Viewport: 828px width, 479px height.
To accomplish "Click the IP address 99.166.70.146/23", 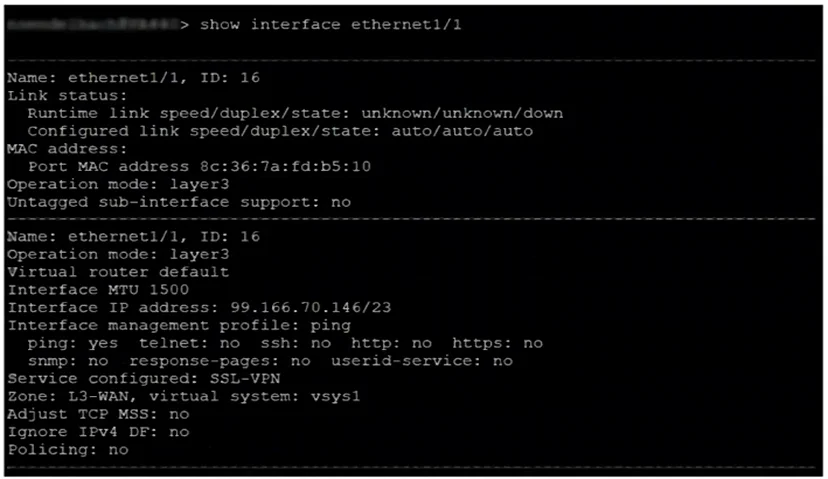I will pyautogui.click(x=310, y=307).
